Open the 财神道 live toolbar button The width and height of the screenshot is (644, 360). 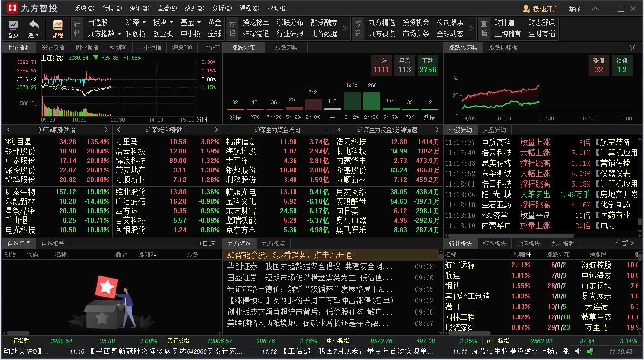click(x=504, y=22)
